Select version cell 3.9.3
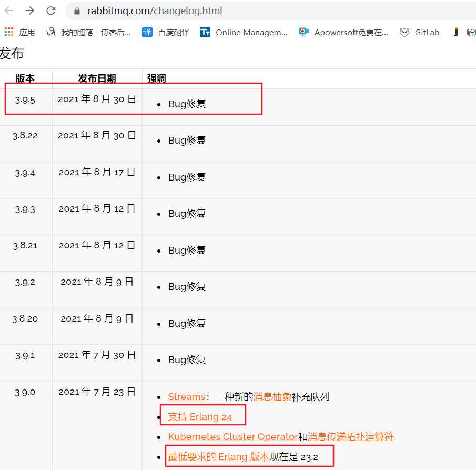This screenshot has height=470, width=476. click(x=25, y=209)
